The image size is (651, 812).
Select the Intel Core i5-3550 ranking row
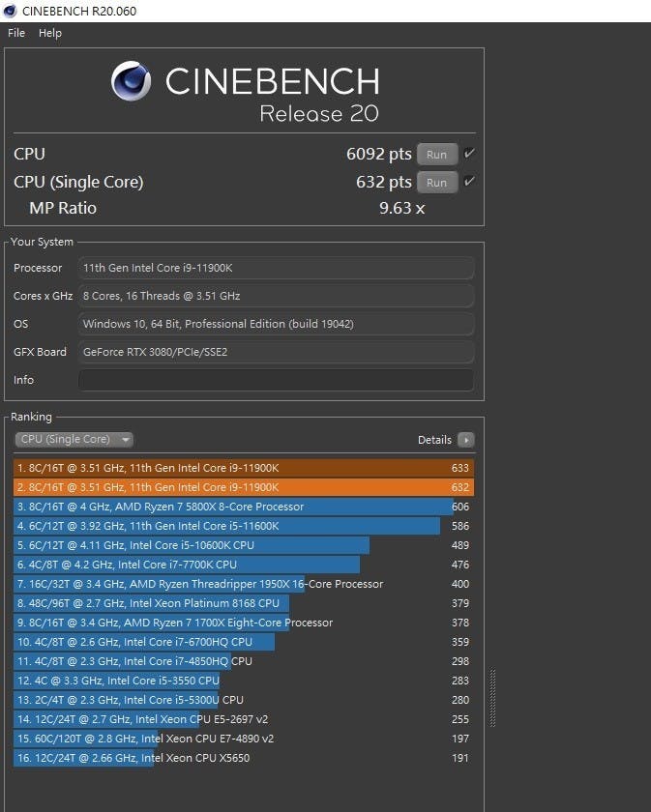click(x=244, y=681)
